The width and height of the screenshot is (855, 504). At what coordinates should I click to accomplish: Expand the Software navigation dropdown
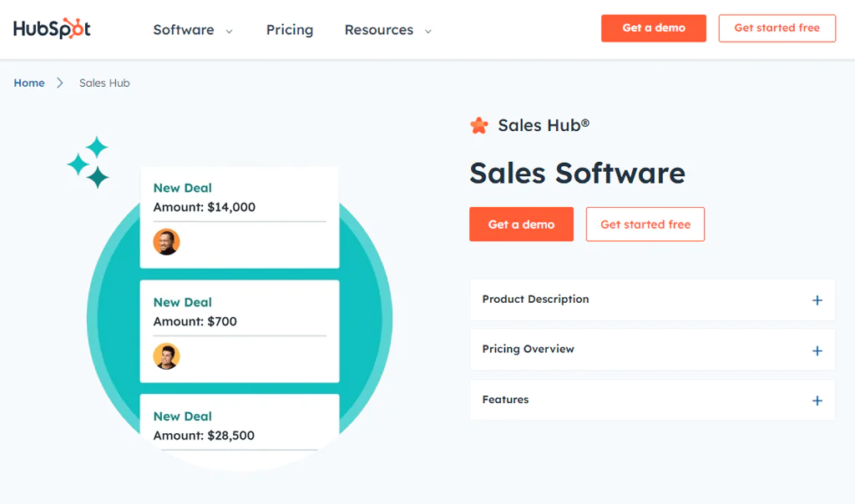[193, 29]
